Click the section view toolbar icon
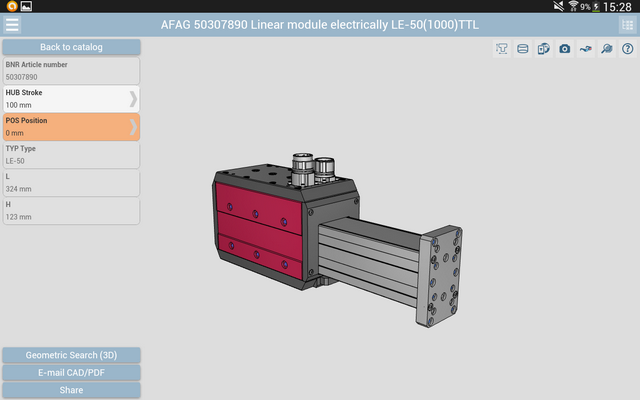640x400 pixels. click(523, 48)
